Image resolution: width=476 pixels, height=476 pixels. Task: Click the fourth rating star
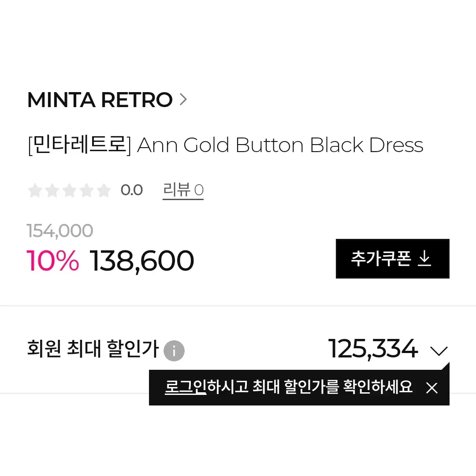coord(87,190)
